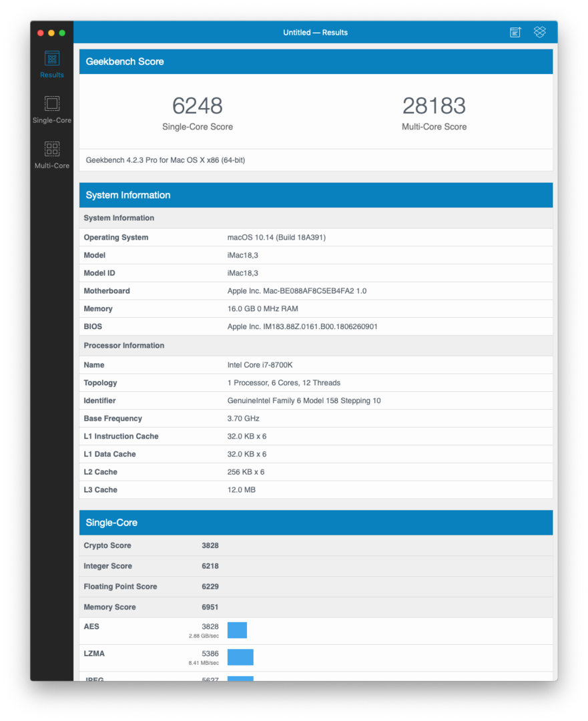Click Identifier value GenuineIntel Family 6

[x=304, y=401]
